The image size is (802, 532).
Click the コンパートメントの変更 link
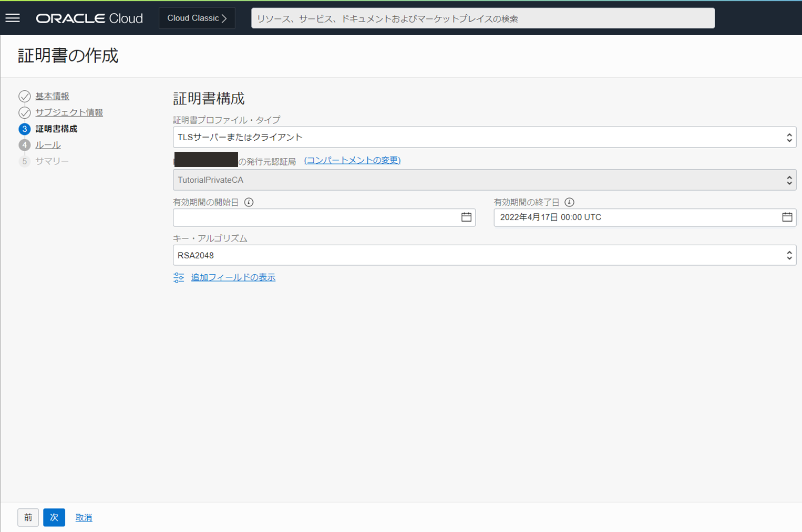pyautogui.click(x=352, y=161)
